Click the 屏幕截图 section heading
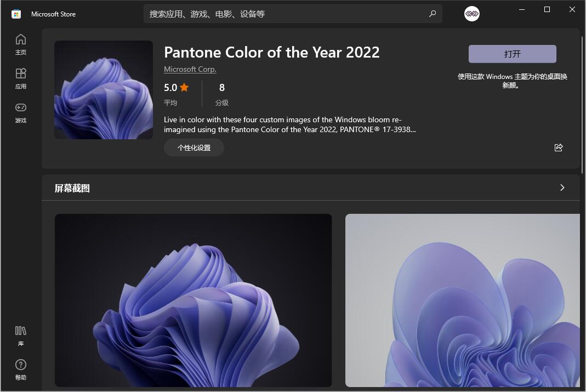 72,188
